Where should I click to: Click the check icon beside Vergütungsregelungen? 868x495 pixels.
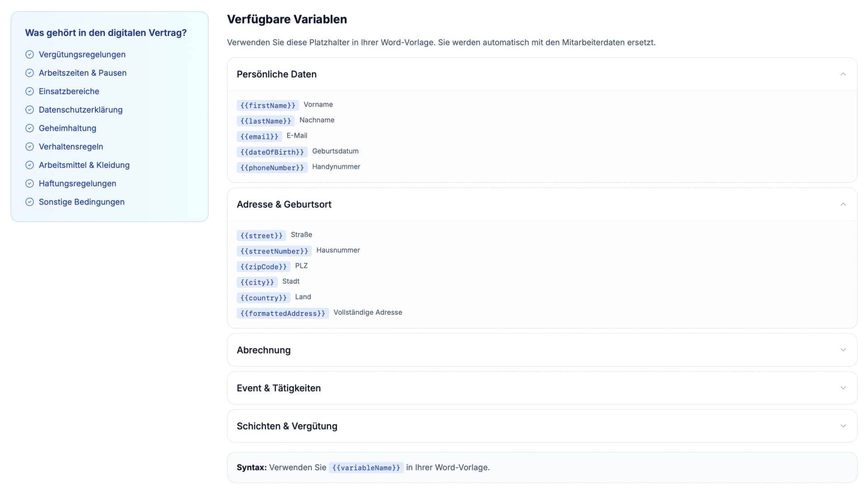pos(29,54)
